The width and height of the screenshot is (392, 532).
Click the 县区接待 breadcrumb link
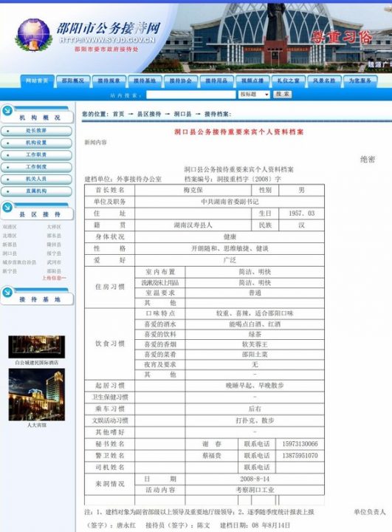(149, 114)
